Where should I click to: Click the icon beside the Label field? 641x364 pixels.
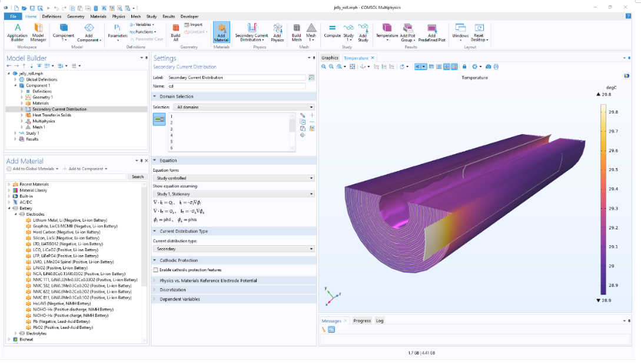coord(311,78)
